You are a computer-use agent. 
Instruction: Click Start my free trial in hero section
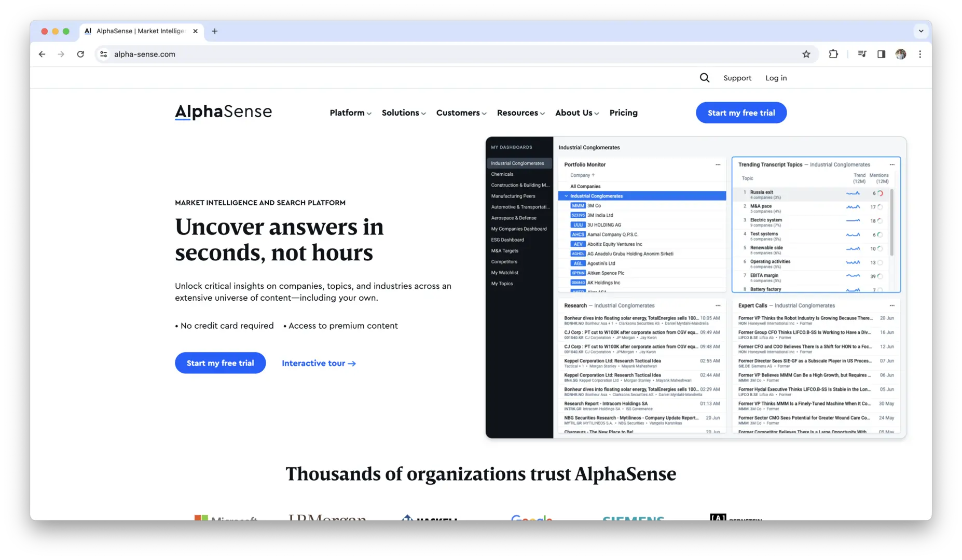tap(220, 363)
